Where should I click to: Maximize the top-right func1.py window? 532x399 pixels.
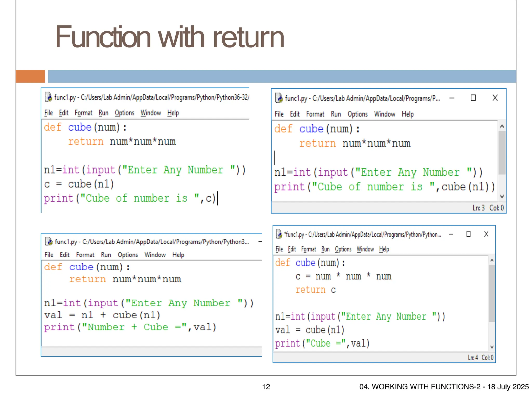tap(473, 98)
